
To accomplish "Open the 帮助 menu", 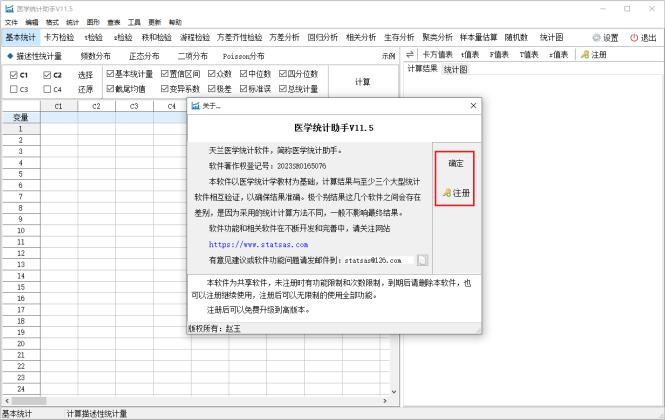I will pos(175,22).
